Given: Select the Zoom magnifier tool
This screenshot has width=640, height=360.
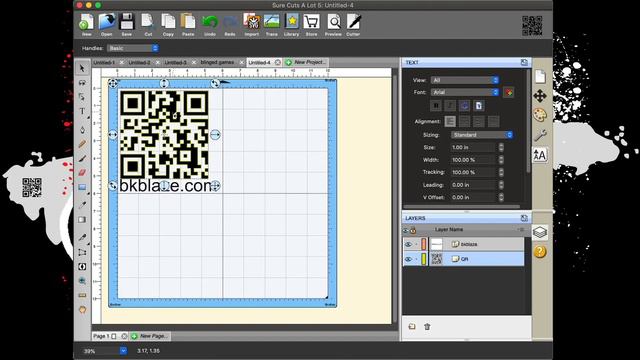Looking at the screenshot, I should (x=82, y=281).
